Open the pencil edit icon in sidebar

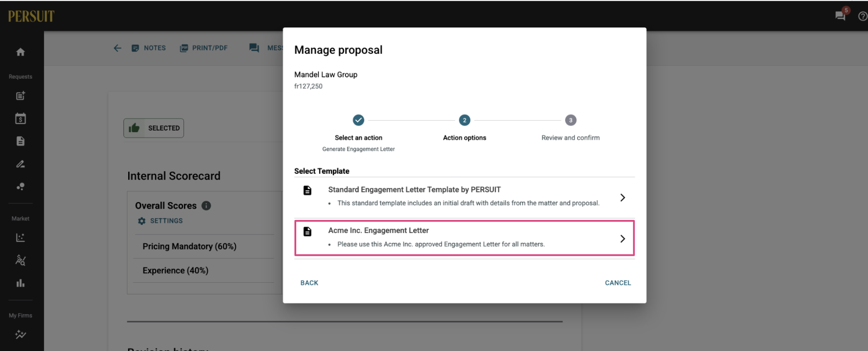coord(20,164)
